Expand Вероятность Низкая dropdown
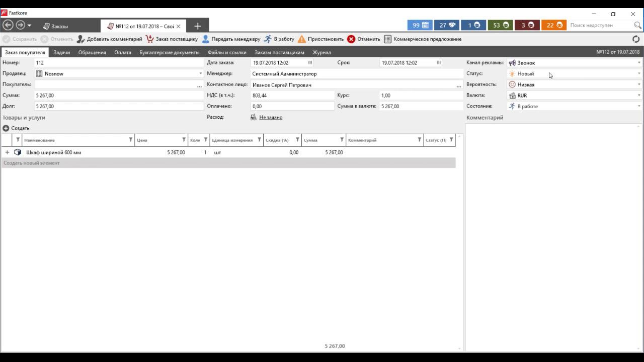Image resolution: width=644 pixels, height=362 pixels. point(639,84)
